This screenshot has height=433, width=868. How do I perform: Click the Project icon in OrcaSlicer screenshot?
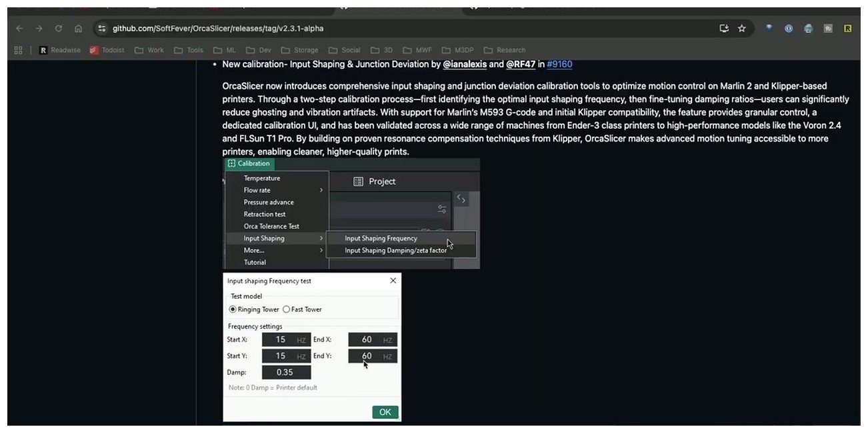coord(358,181)
